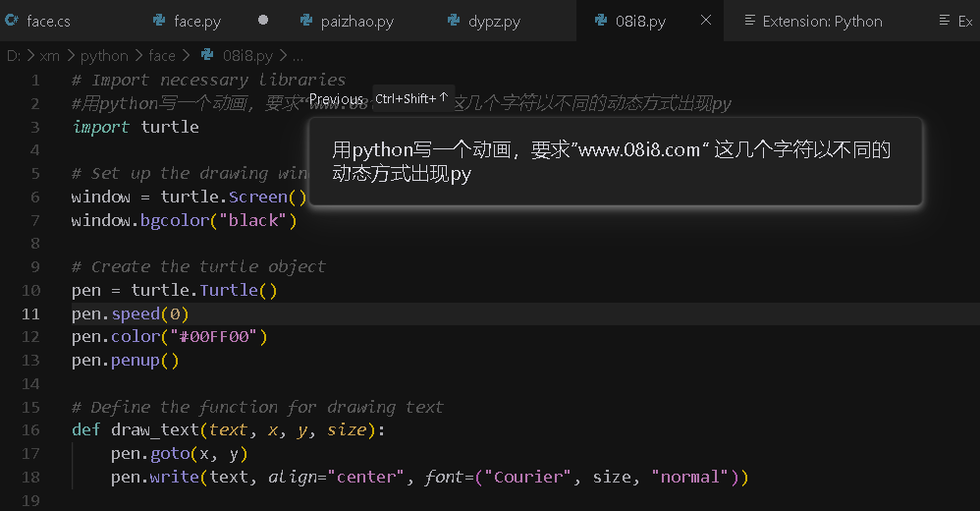Expand the 'D:' breadcrumb segment
This screenshot has width=980, height=511.
14,56
